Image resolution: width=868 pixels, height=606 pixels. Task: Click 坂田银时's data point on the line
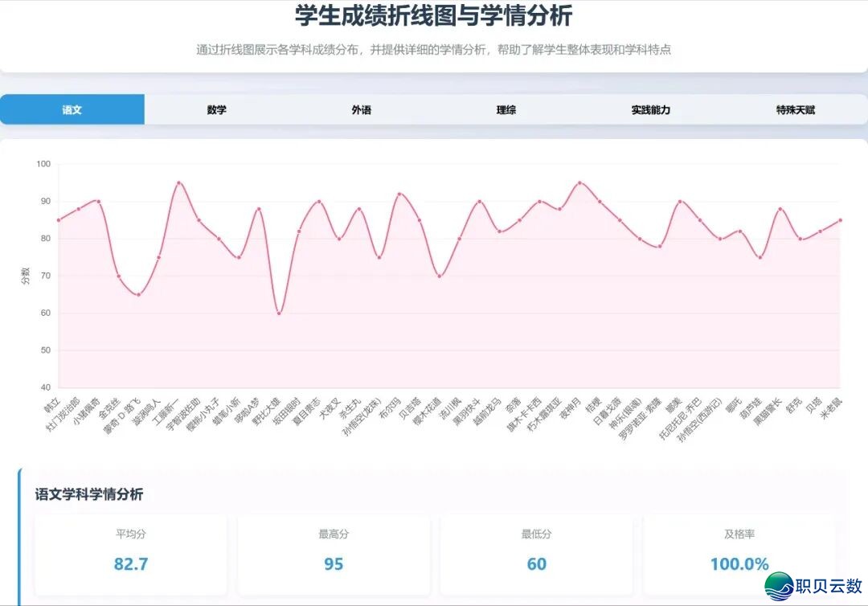299,231
